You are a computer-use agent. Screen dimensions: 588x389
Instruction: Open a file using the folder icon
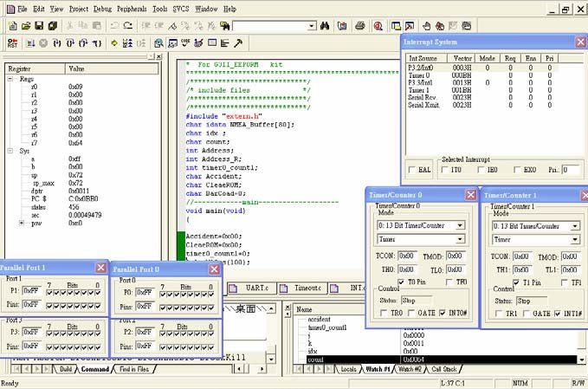pyautogui.click(x=25, y=26)
